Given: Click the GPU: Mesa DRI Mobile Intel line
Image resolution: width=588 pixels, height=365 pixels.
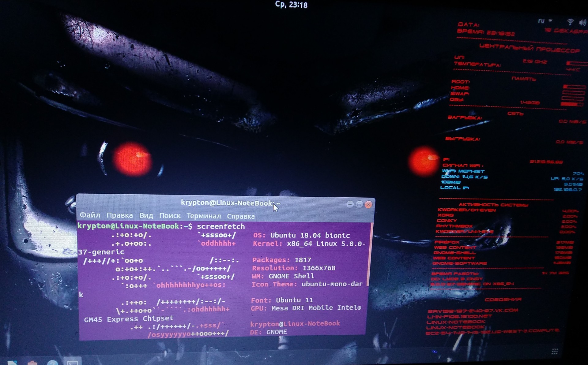Looking at the screenshot, I should pyautogui.click(x=306, y=308).
